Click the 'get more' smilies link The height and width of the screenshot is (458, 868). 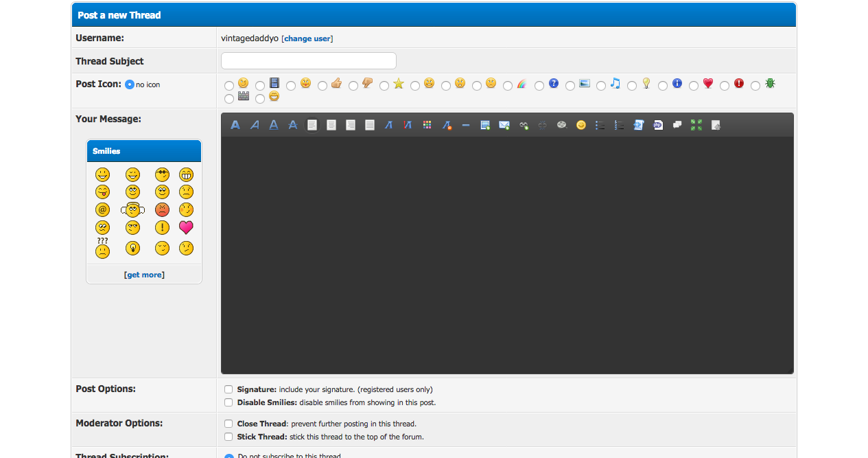click(144, 275)
